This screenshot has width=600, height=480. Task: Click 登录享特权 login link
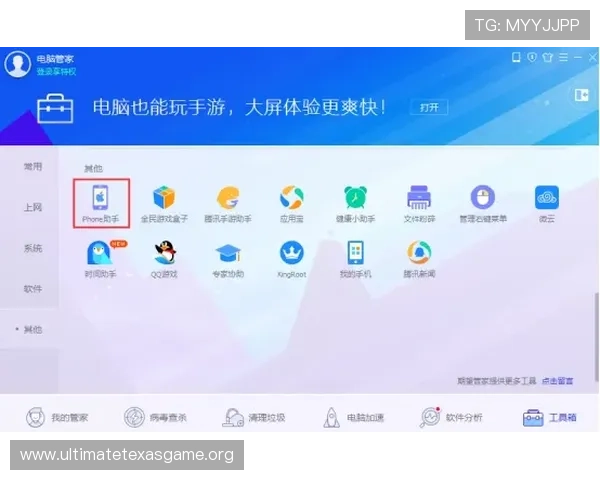point(56,72)
